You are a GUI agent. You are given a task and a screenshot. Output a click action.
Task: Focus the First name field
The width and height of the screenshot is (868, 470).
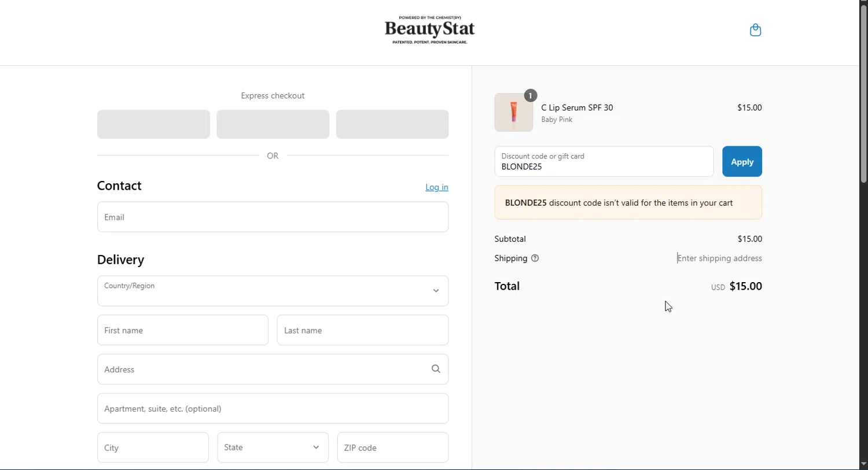[x=183, y=330]
